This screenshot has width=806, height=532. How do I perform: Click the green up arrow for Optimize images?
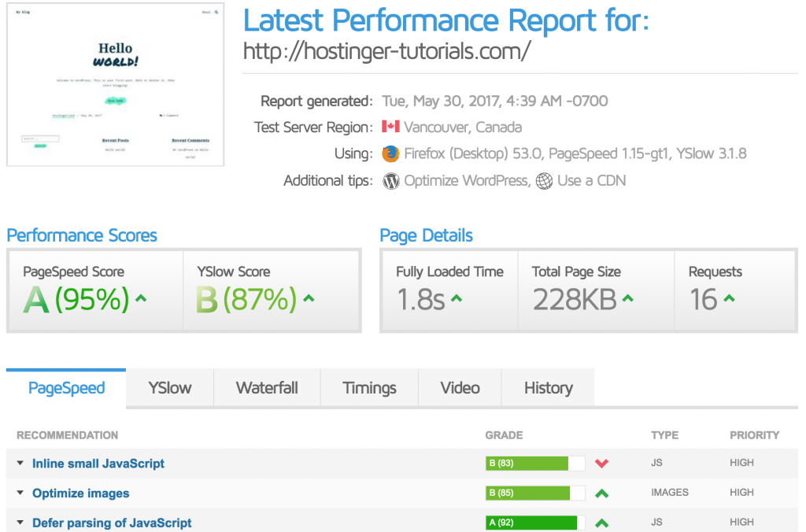602,493
